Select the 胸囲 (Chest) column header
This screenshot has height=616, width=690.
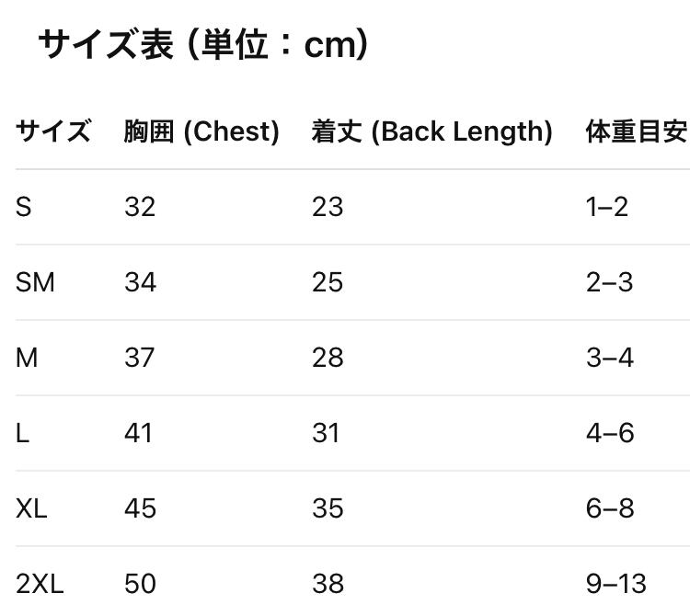[201, 131]
